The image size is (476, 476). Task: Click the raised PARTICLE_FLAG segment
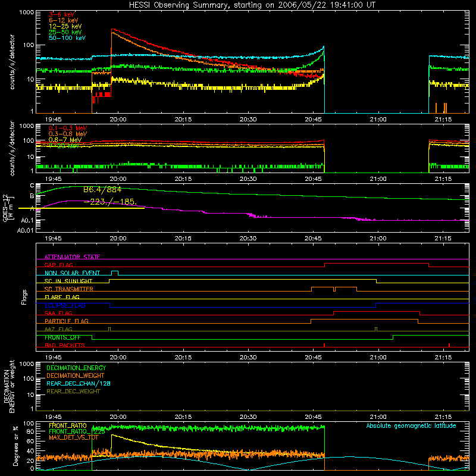click(x=365, y=320)
